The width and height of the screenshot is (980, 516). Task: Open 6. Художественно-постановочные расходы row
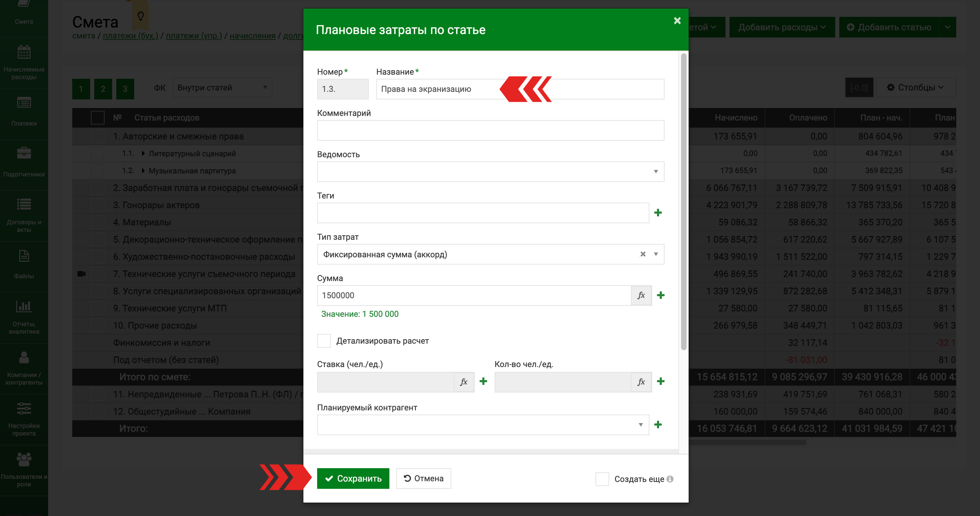pos(204,257)
